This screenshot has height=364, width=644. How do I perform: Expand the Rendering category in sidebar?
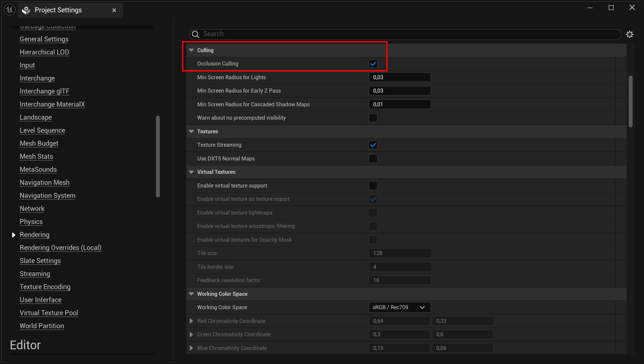(14, 235)
